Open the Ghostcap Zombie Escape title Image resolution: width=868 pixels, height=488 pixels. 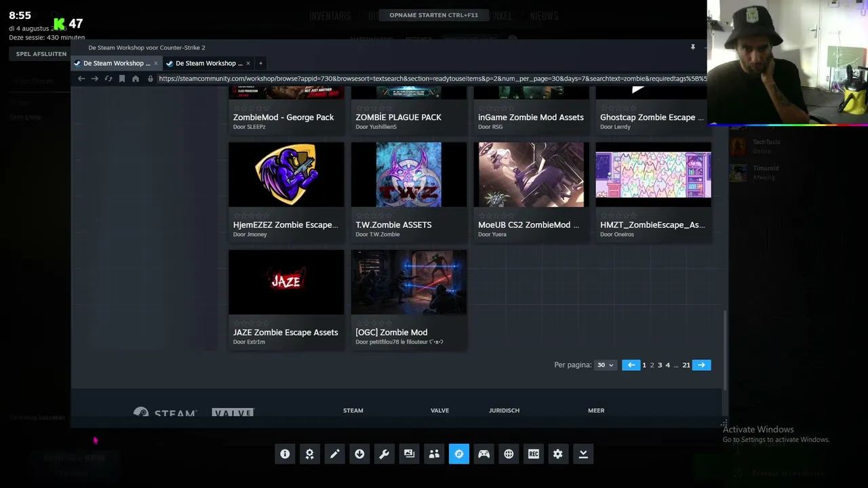pos(652,117)
